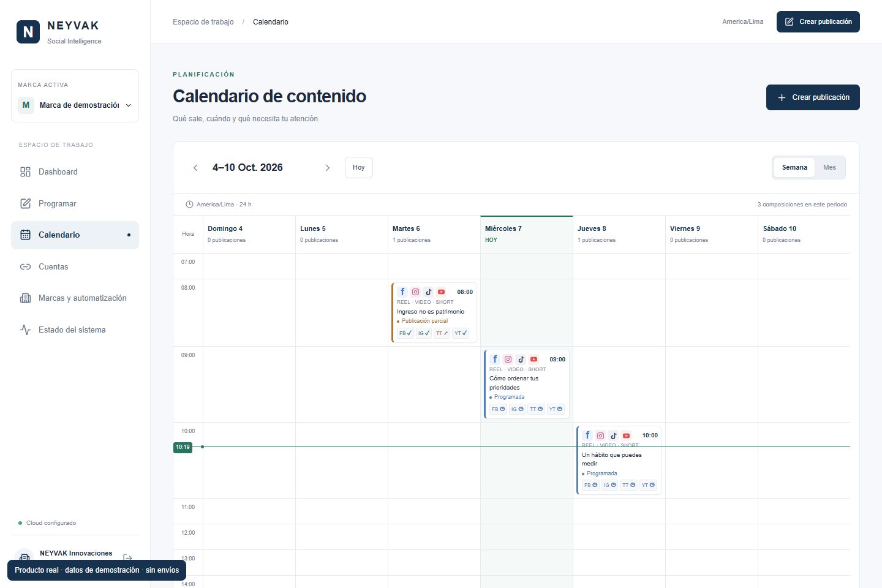Click YouTube icon on 09:00 Miércoles card

[533, 360]
